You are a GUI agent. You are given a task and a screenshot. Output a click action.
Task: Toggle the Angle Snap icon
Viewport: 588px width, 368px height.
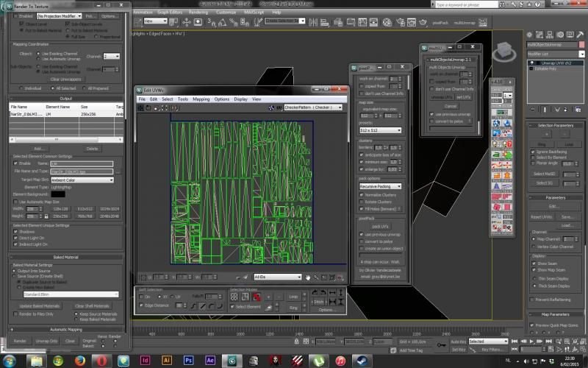click(223, 22)
